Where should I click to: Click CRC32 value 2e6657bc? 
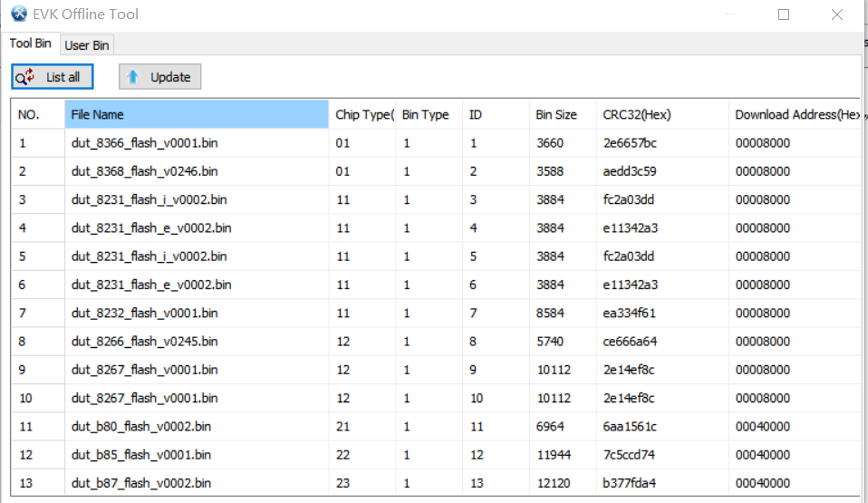tap(630, 143)
